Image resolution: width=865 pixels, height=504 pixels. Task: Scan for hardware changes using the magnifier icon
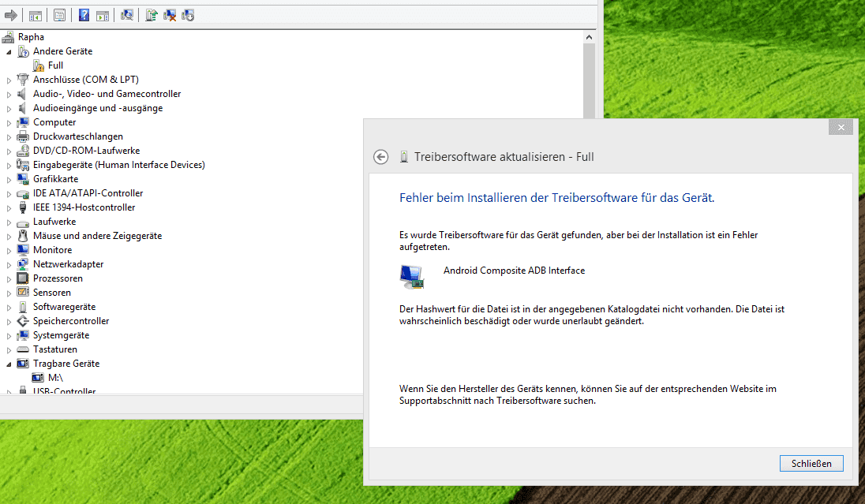click(x=127, y=16)
